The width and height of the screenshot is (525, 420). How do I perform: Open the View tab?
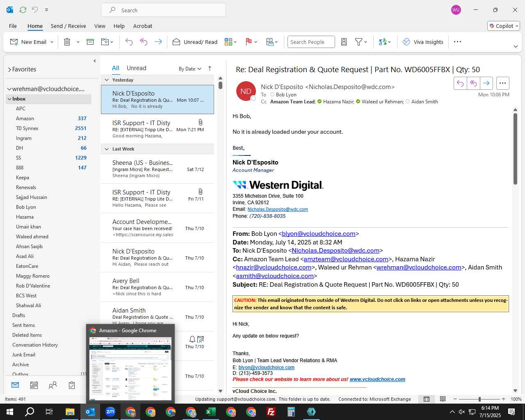[x=100, y=26]
